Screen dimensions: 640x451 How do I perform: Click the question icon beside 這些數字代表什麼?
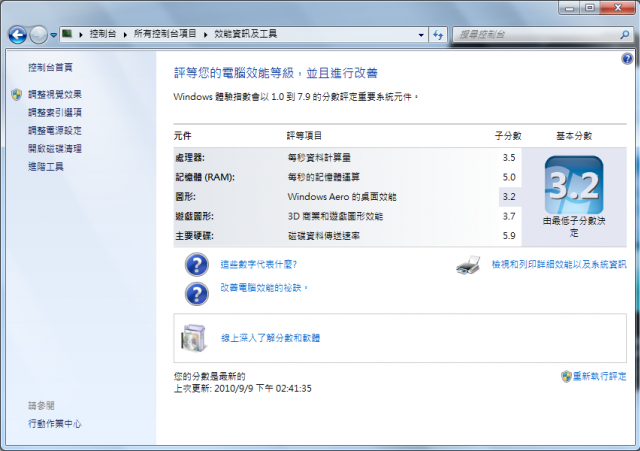(197, 264)
